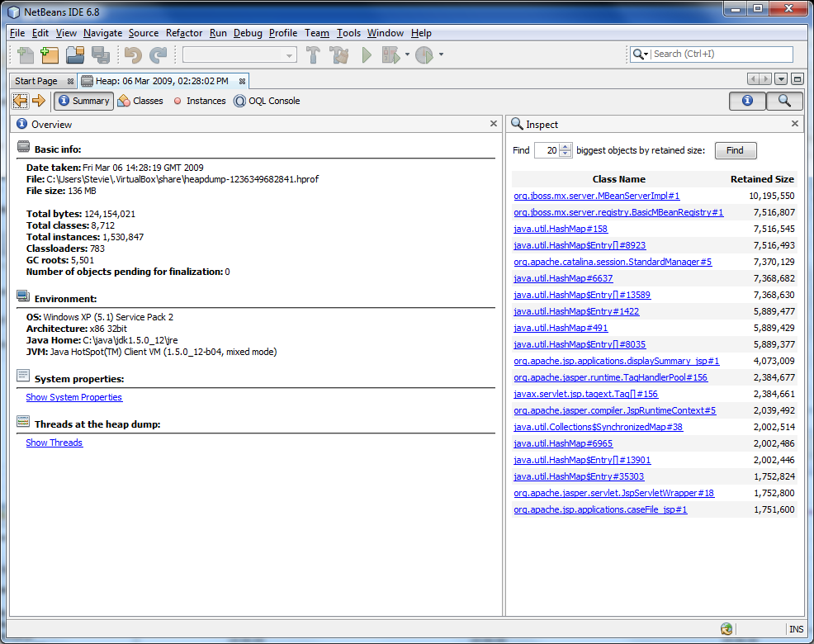Click the New File toolbar icon
The width and height of the screenshot is (814, 644).
click(x=25, y=54)
